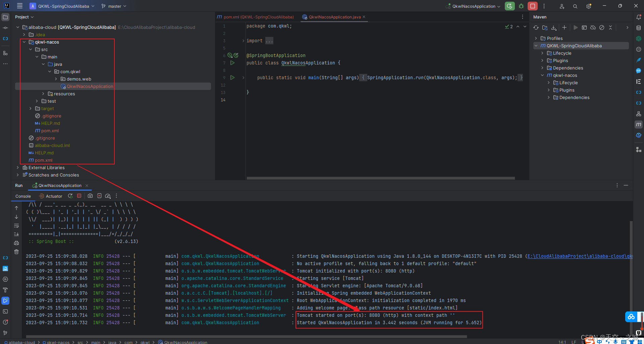Screen dimensions: 644x344
Task: Add Maven project with the plus icon
Action: tap(564, 28)
